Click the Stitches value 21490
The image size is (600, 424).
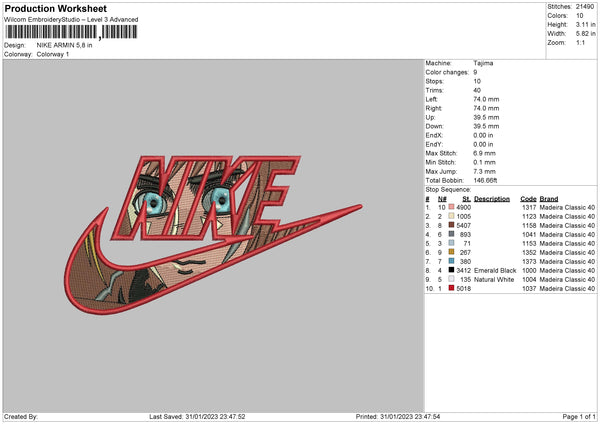[585, 7]
